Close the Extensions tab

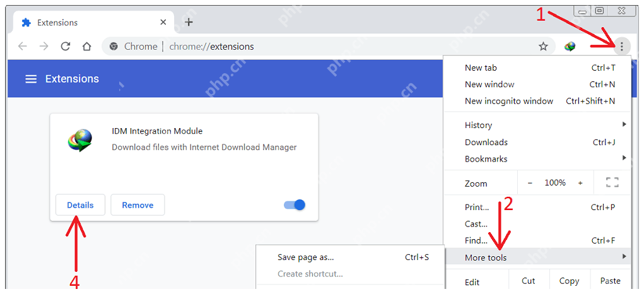(163, 22)
